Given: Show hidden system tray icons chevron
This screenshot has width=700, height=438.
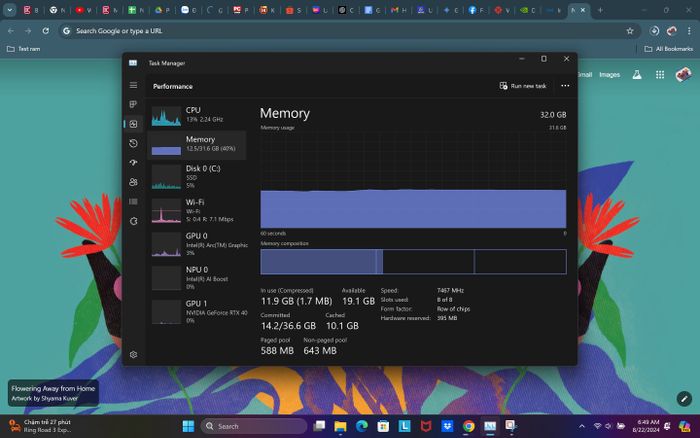Looking at the screenshot, I should pyautogui.click(x=582, y=426).
